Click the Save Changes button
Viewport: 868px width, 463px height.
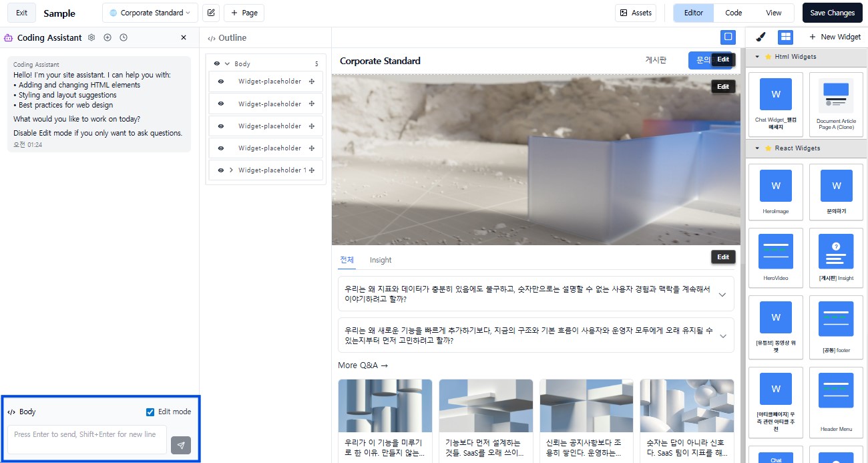(831, 12)
